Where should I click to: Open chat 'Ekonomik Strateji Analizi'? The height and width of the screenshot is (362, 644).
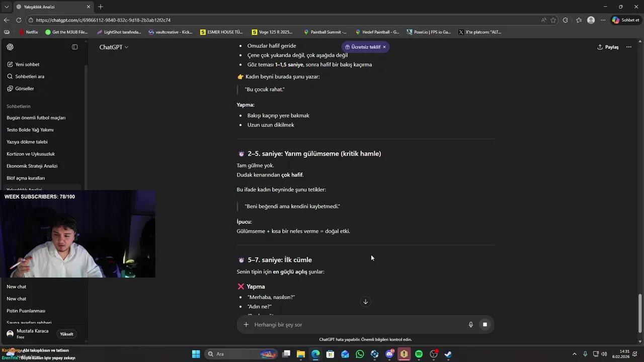32,166
